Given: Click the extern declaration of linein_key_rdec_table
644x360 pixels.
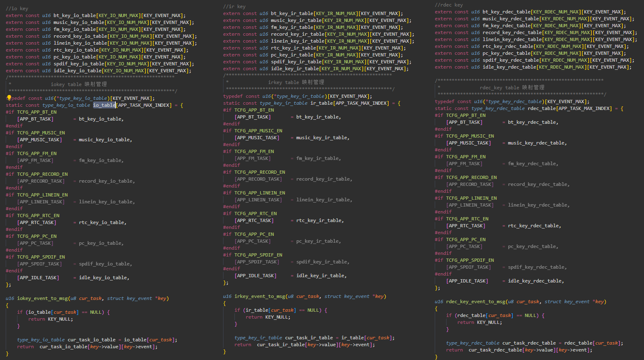Looking at the screenshot, I should pos(536,39).
